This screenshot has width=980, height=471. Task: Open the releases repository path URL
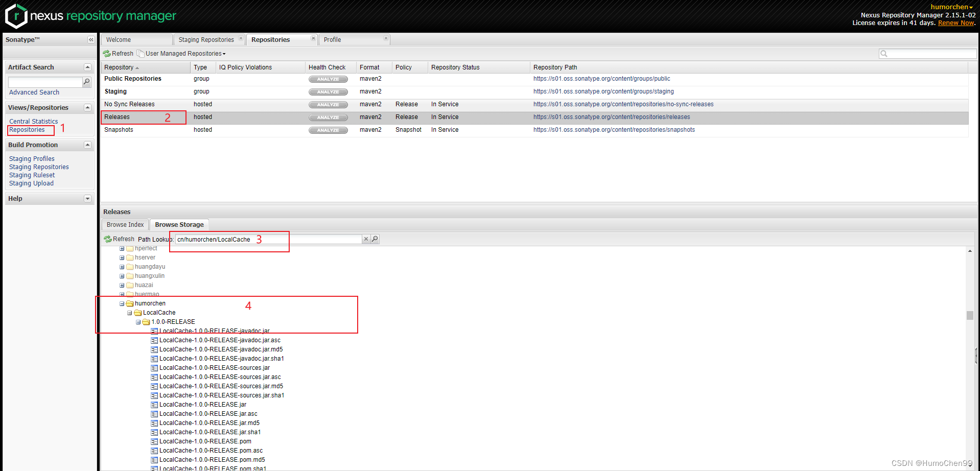(x=612, y=117)
